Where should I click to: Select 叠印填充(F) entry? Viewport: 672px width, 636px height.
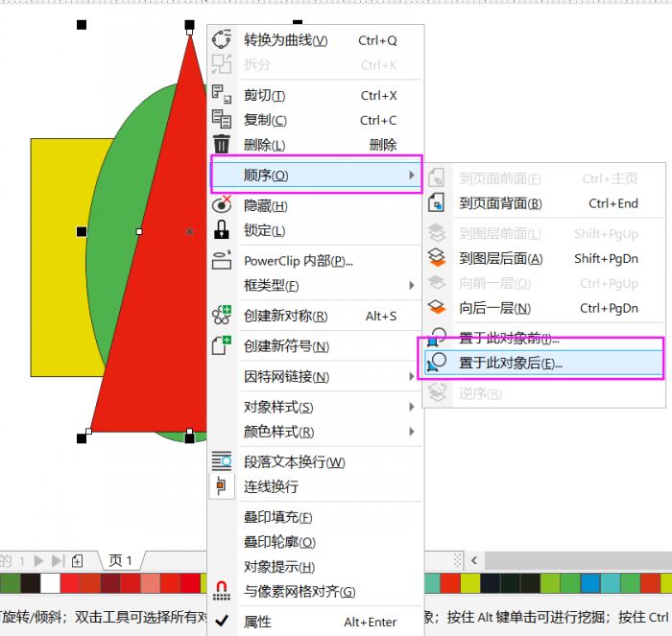[x=316, y=517]
